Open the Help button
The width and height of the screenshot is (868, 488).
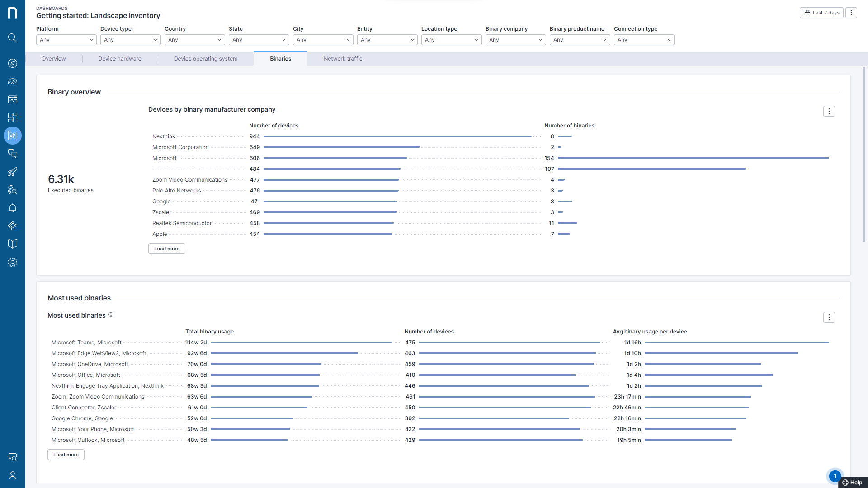pos(853,483)
